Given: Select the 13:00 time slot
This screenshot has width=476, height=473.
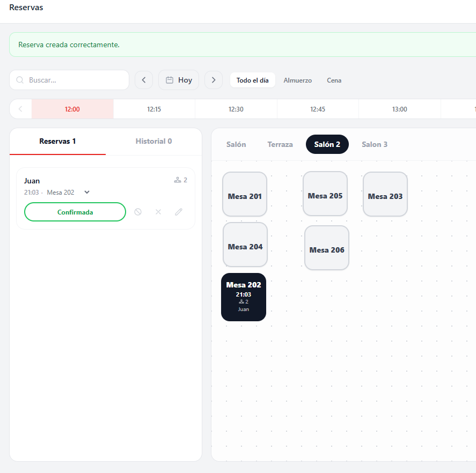Looking at the screenshot, I should click(x=399, y=109).
